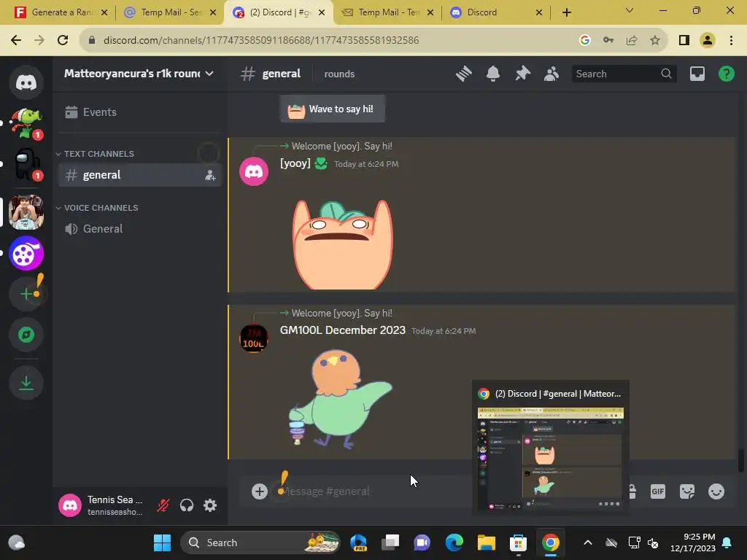Open Explore Discoverable Servers compass icon

pos(26,335)
